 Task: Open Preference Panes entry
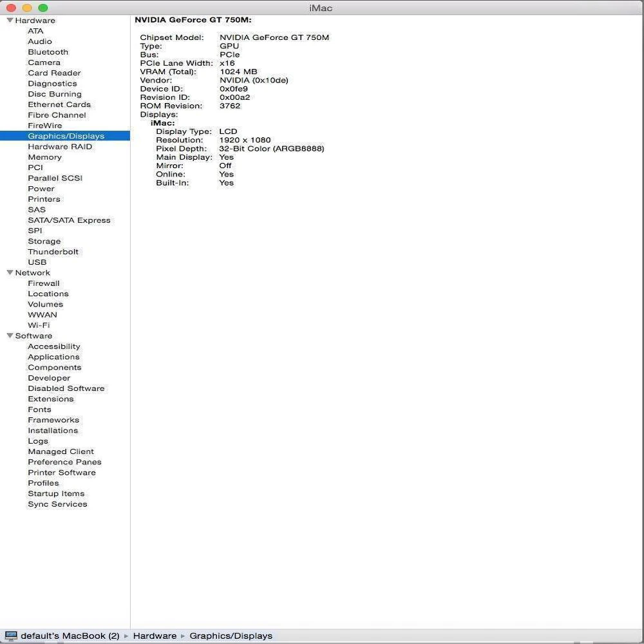(64, 462)
